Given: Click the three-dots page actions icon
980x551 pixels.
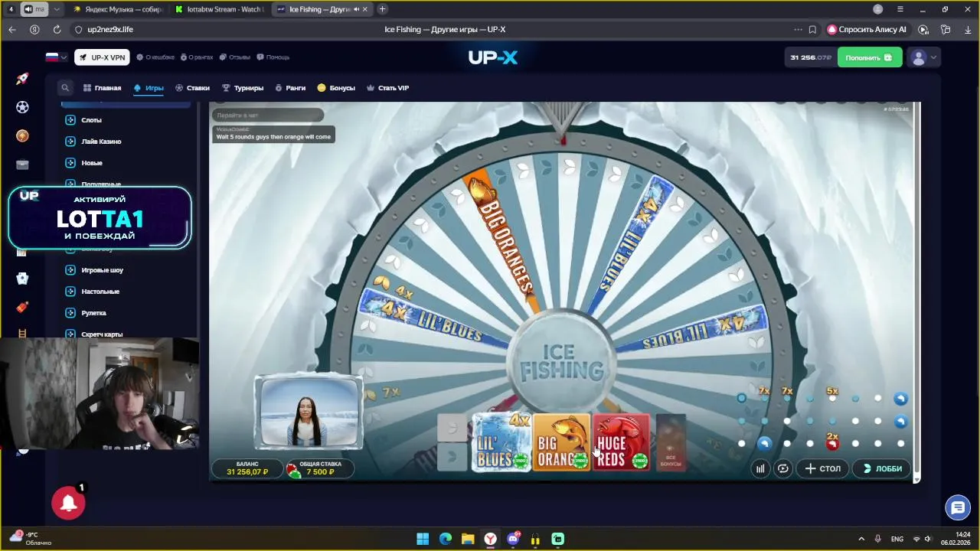Looking at the screenshot, I should (x=799, y=29).
